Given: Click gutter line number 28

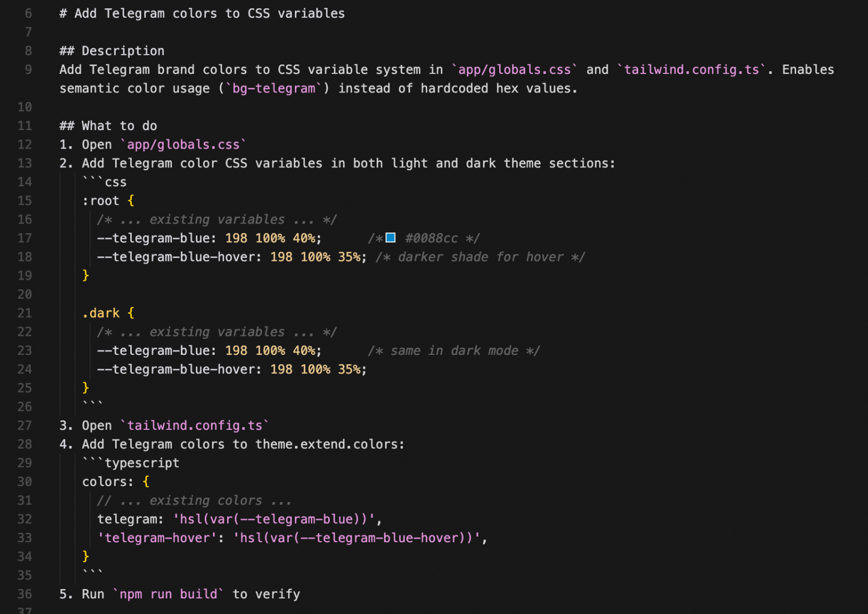Looking at the screenshot, I should (x=24, y=444).
